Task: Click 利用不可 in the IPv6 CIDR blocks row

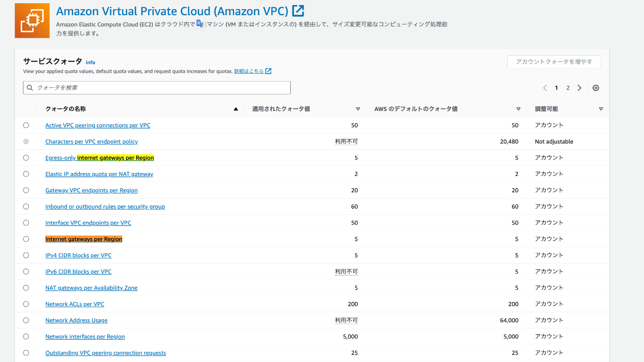Action: [x=346, y=272]
